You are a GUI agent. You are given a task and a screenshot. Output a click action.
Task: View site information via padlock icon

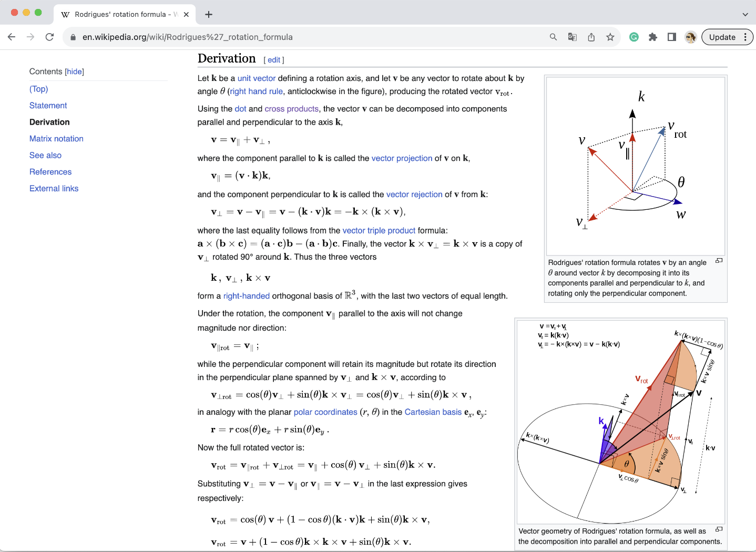pos(73,37)
